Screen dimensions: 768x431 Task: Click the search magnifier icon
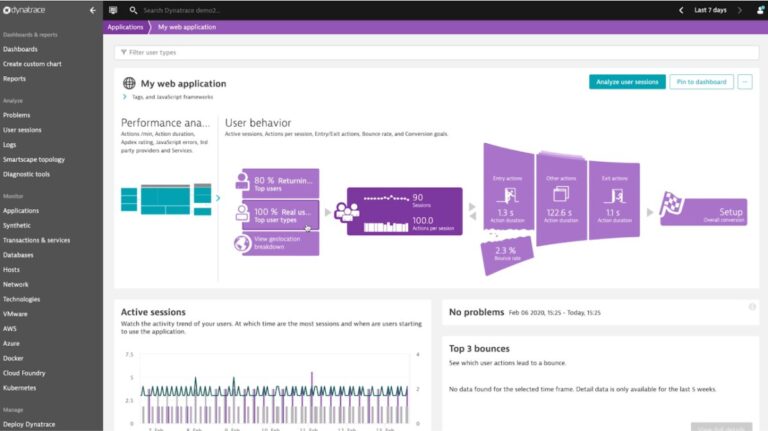coord(133,10)
